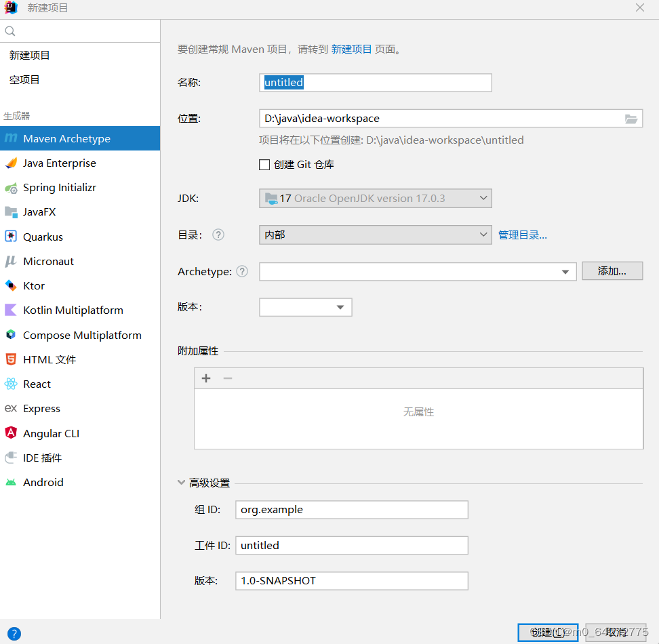Select 新建项目 in the left list

pyautogui.click(x=80, y=56)
